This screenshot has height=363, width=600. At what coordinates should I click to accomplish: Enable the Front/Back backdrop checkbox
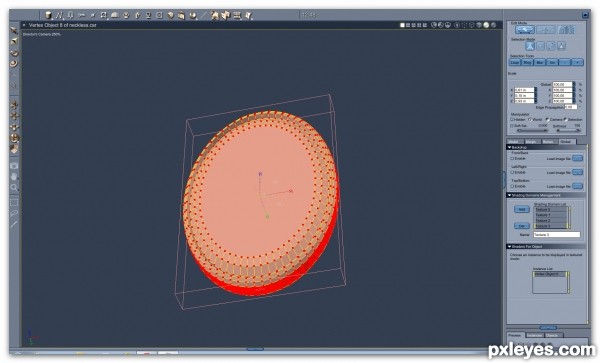coord(512,158)
